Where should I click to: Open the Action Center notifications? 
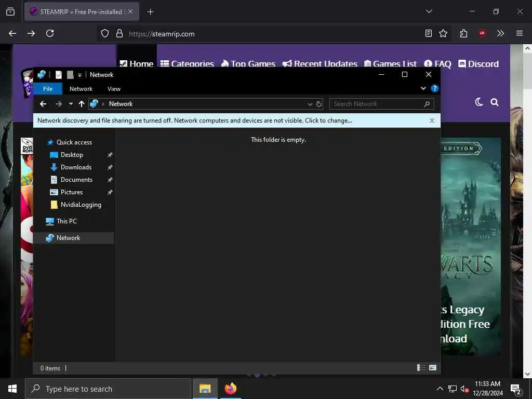pos(516,389)
